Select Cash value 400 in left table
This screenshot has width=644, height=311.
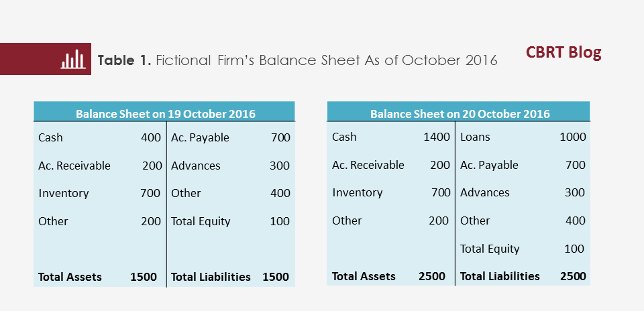[x=151, y=137]
